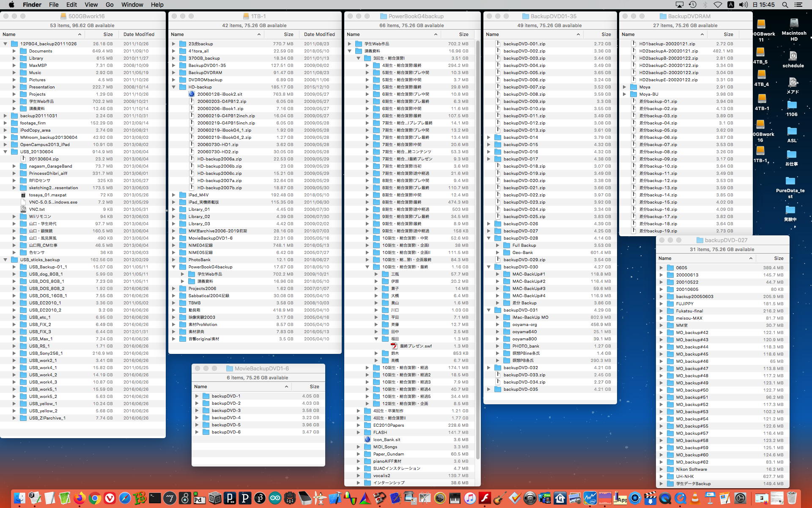Click the Size column header in backupDVD-027
812x508 pixels.
point(778,258)
